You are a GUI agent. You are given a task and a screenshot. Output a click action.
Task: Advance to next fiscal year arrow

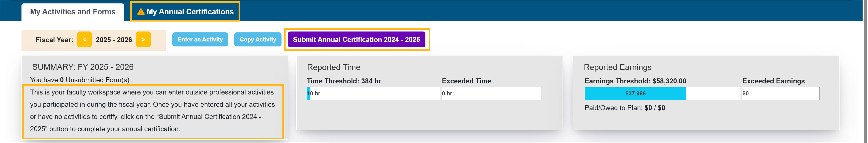click(143, 40)
